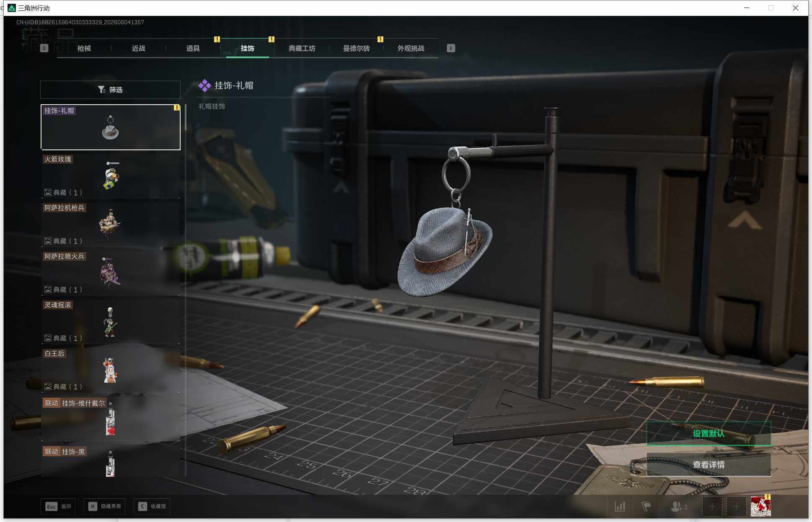
Task: Choose the 火箭玫瑰 charm
Action: pos(111,176)
